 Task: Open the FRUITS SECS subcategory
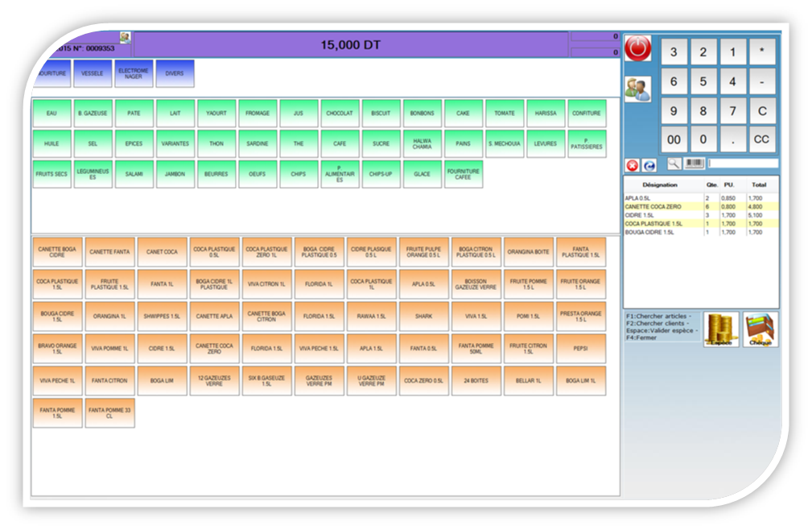pos(52,174)
